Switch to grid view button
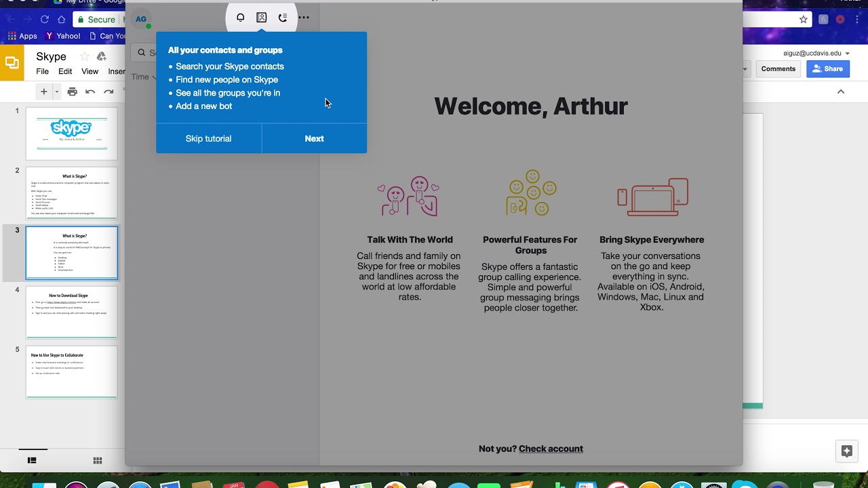 [x=98, y=460]
